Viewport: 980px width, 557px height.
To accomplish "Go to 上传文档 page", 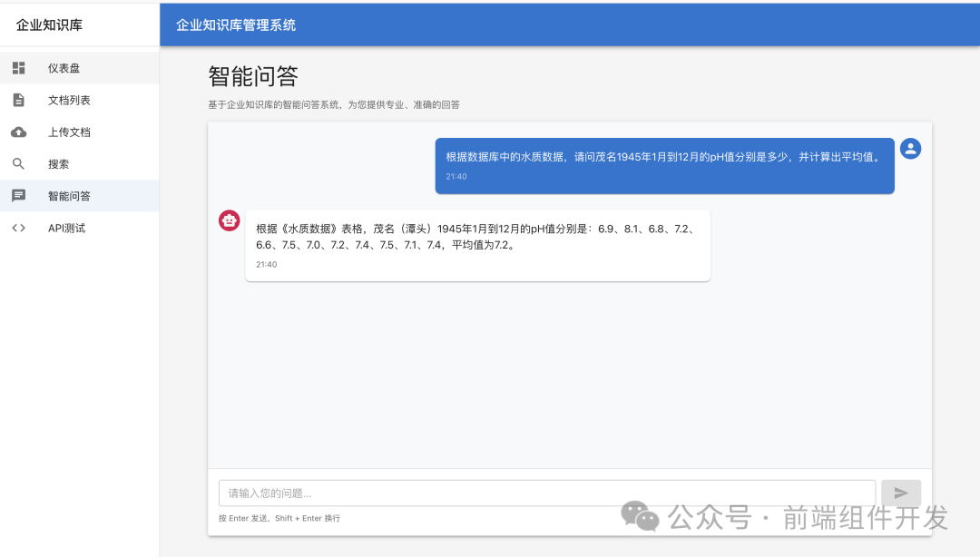I will tap(79, 132).
